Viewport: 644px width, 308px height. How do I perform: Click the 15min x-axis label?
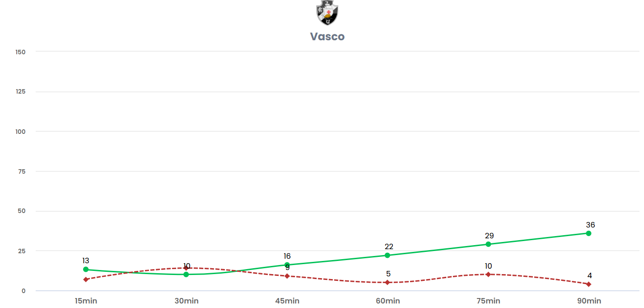coord(86,301)
